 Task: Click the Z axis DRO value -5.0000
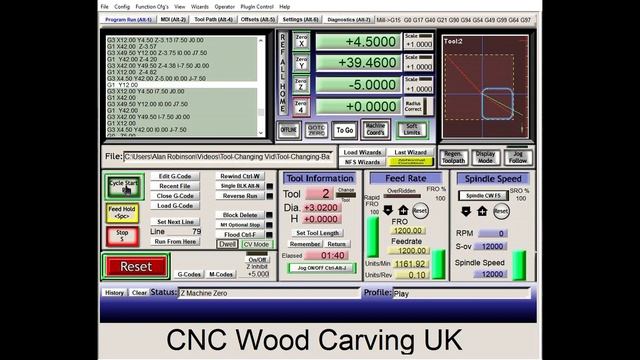[358, 84]
